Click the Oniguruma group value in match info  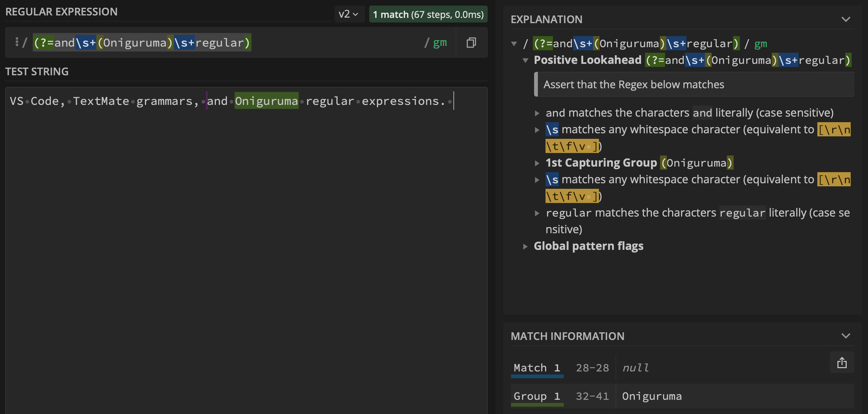coord(651,396)
